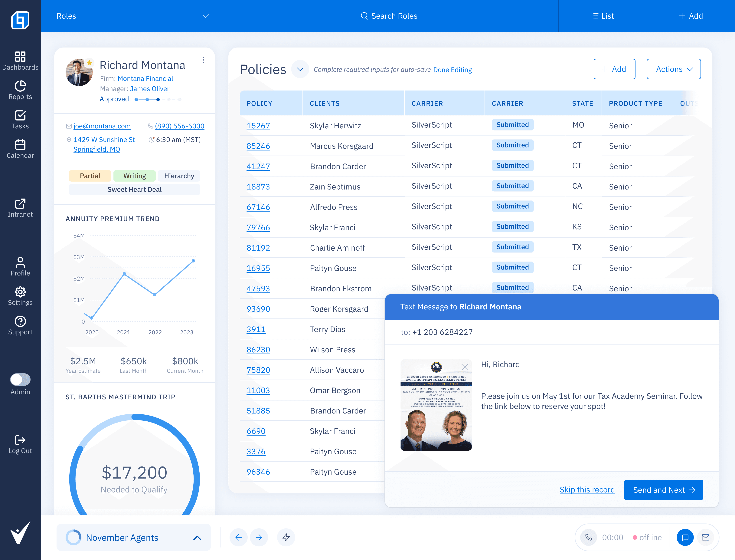Viewport: 735px width, 560px height.
Task: Toggle the Admin switch
Action: (x=20, y=379)
